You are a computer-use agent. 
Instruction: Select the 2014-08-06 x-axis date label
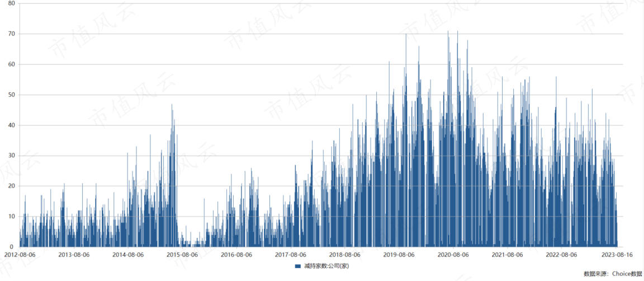pyautogui.click(x=128, y=255)
